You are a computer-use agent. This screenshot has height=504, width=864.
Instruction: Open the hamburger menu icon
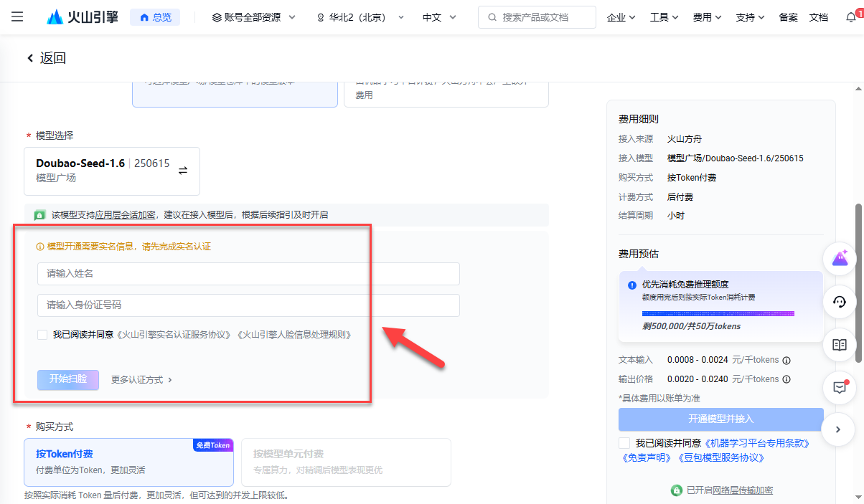(17, 16)
